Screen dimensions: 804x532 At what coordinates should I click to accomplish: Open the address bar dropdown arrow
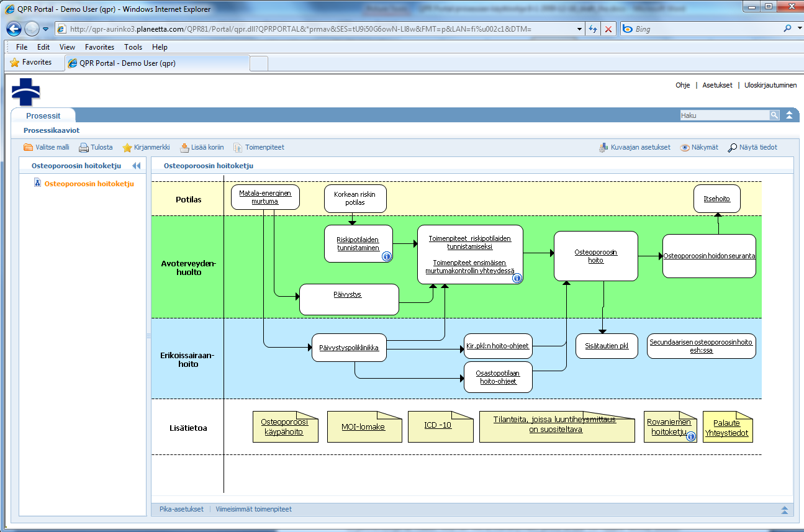click(x=579, y=29)
